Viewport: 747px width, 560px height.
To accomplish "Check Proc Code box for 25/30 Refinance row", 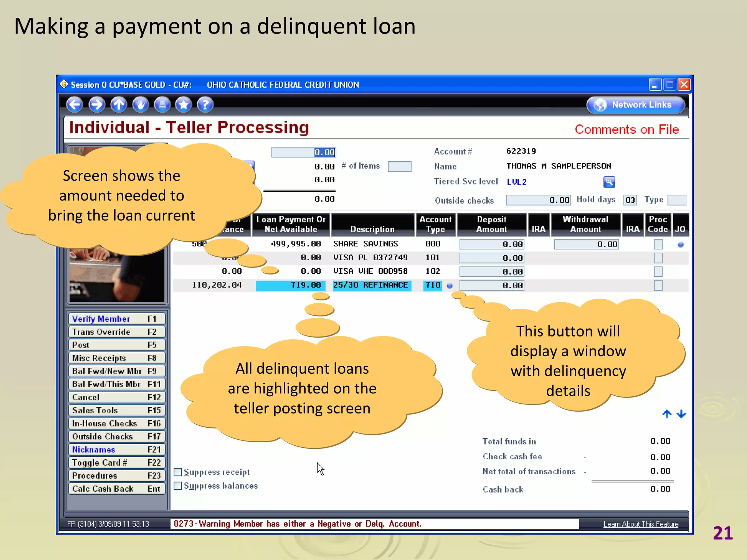I will (x=658, y=285).
